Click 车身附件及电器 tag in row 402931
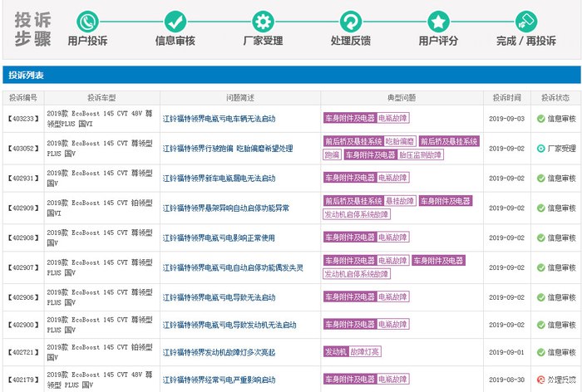The height and width of the screenshot is (392, 582). click(x=350, y=178)
